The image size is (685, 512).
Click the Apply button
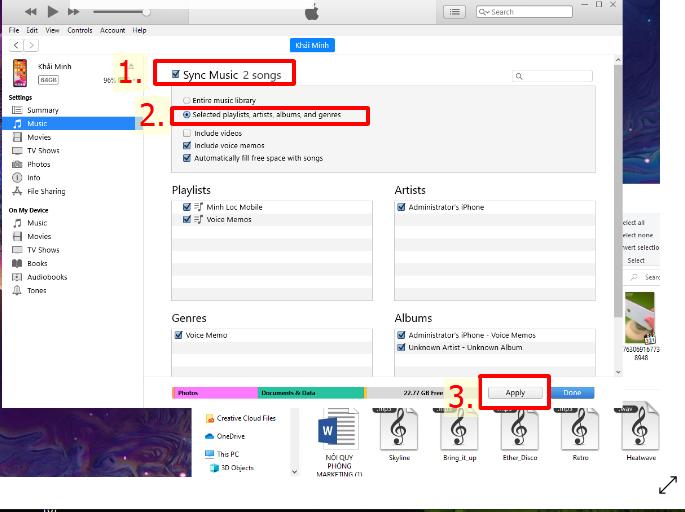coord(515,392)
